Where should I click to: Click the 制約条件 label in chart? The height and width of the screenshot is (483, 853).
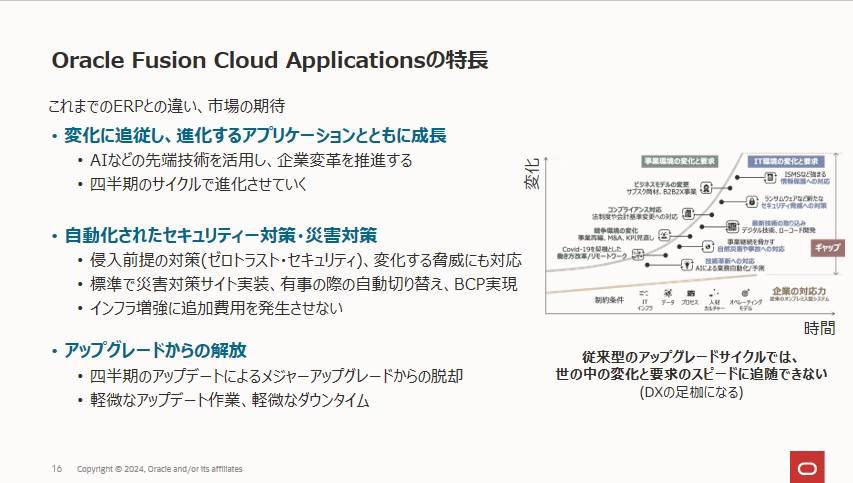609,300
